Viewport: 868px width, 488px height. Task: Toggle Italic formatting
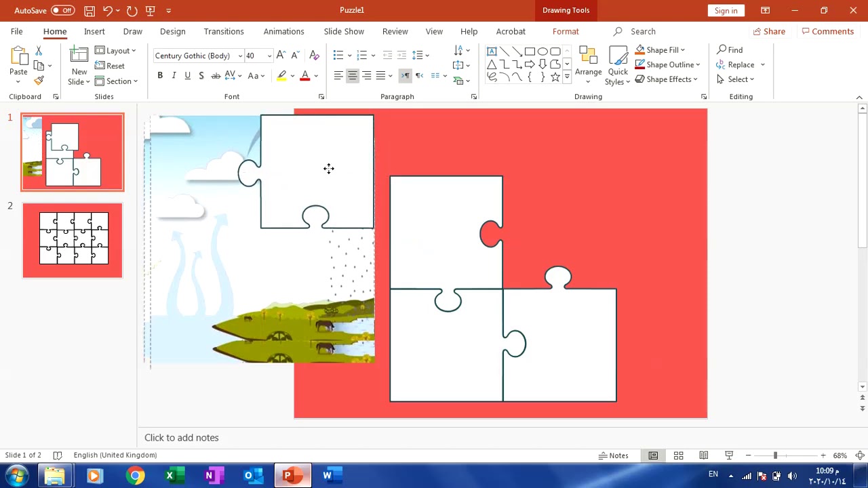pyautogui.click(x=174, y=75)
